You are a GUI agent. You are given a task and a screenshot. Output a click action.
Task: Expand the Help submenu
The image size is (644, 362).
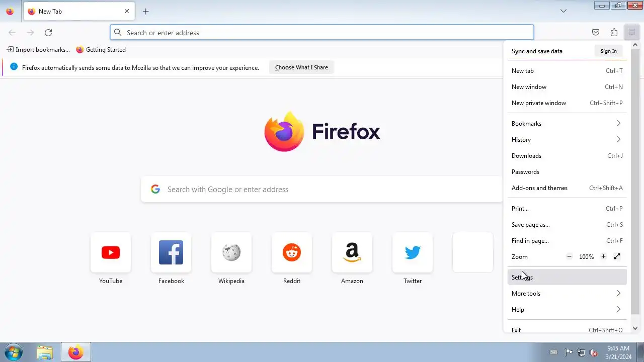pos(567,310)
